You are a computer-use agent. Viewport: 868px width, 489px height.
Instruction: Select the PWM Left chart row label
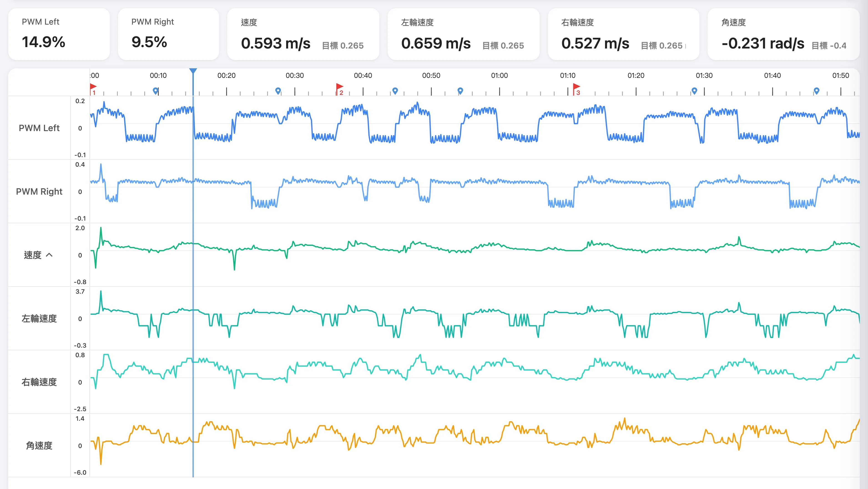click(x=39, y=128)
